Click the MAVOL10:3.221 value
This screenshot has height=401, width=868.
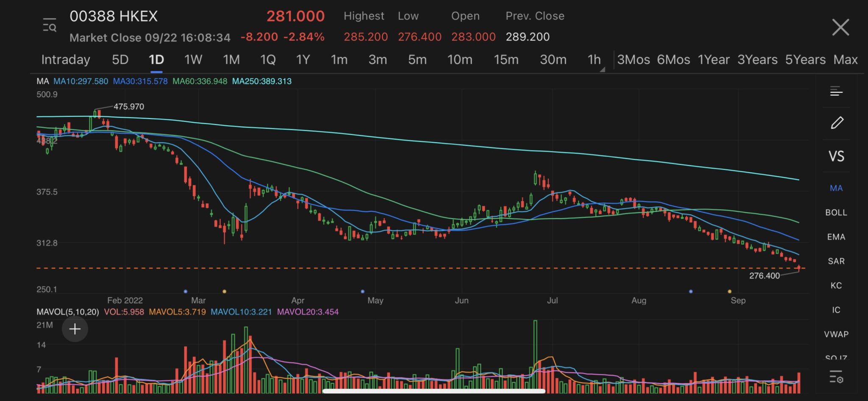point(241,312)
